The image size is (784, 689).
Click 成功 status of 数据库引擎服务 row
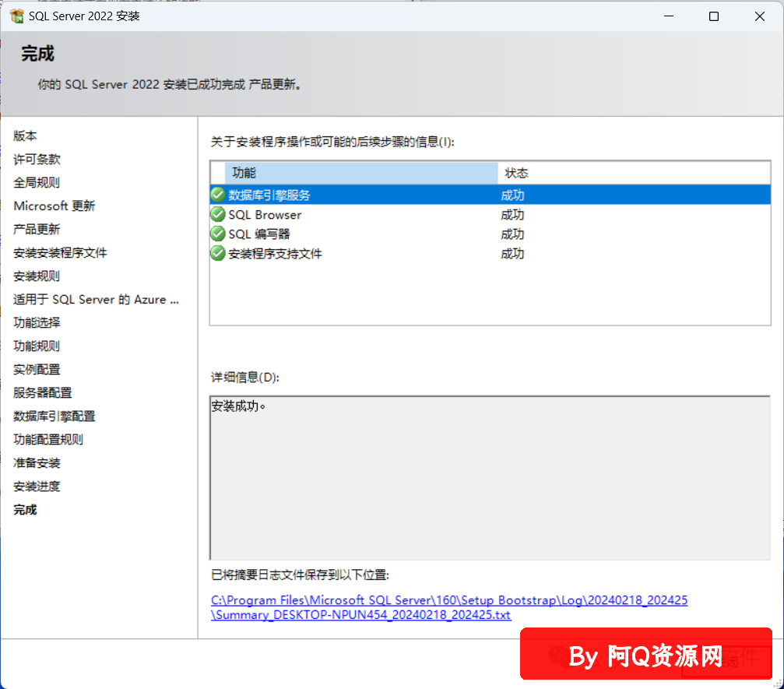click(x=512, y=195)
